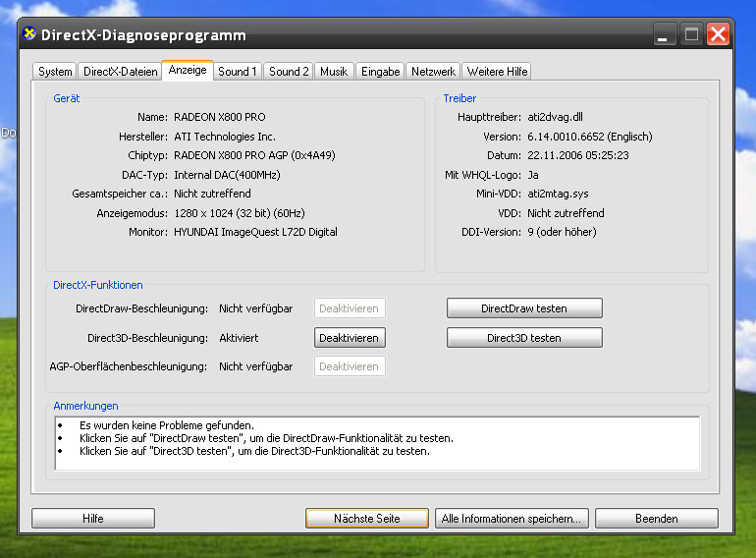
Task: Click the HYUNDAI ImageQuest L72D Digital value
Action: click(255, 232)
